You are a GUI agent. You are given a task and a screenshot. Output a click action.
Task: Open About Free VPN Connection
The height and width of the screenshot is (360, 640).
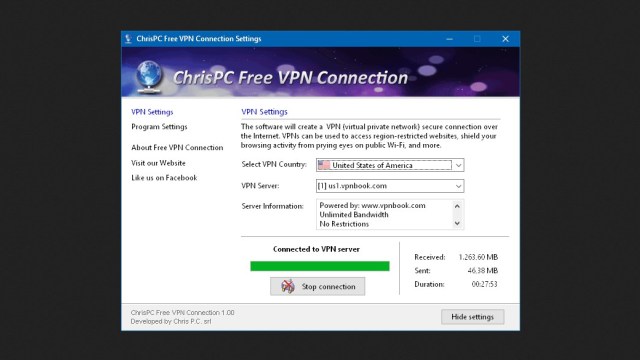pos(177,147)
